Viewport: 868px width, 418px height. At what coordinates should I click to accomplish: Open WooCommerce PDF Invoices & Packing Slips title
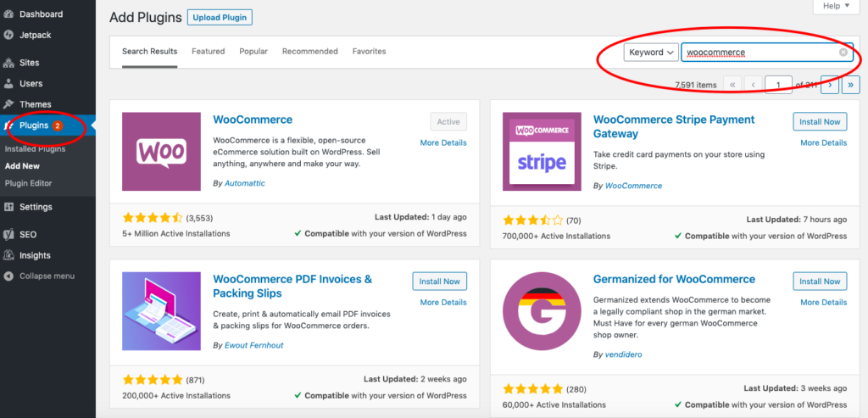pos(292,287)
